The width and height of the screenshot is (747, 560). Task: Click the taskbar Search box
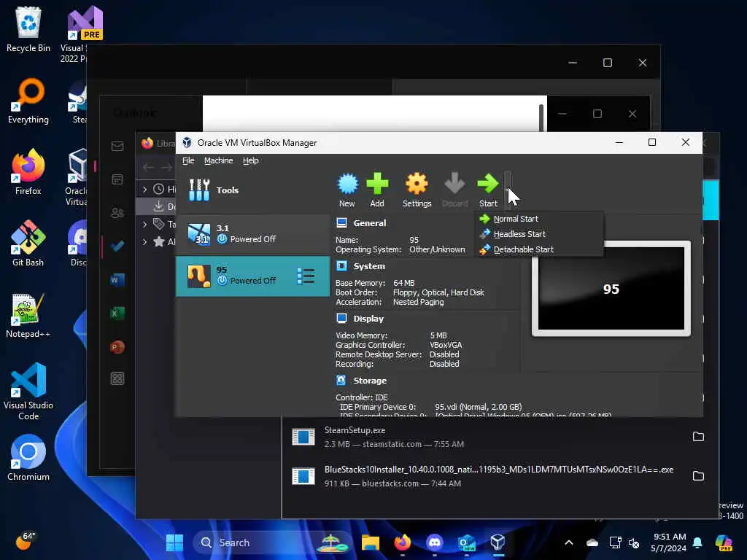(x=271, y=542)
